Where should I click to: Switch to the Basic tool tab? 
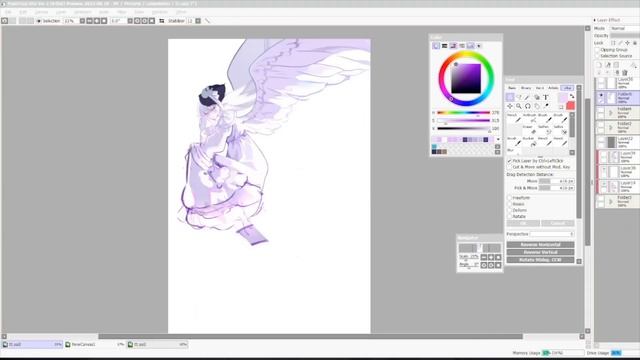[x=512, y=88]
